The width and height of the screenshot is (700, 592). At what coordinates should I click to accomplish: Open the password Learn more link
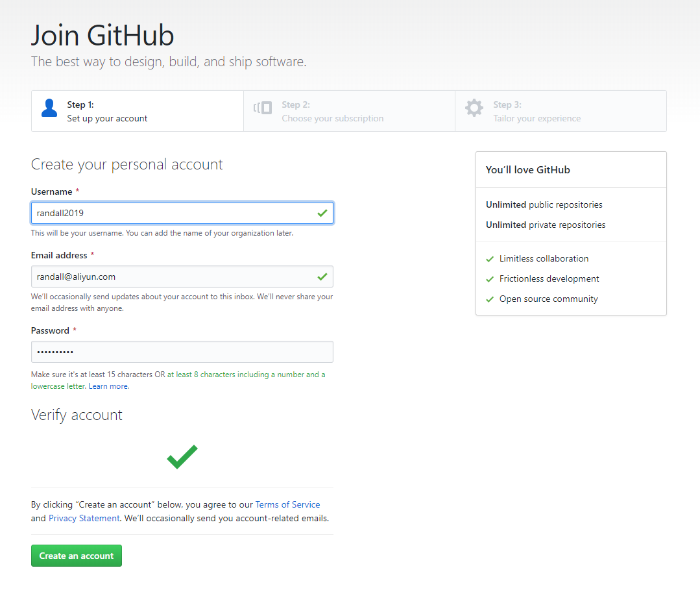(x=108, y=386)
